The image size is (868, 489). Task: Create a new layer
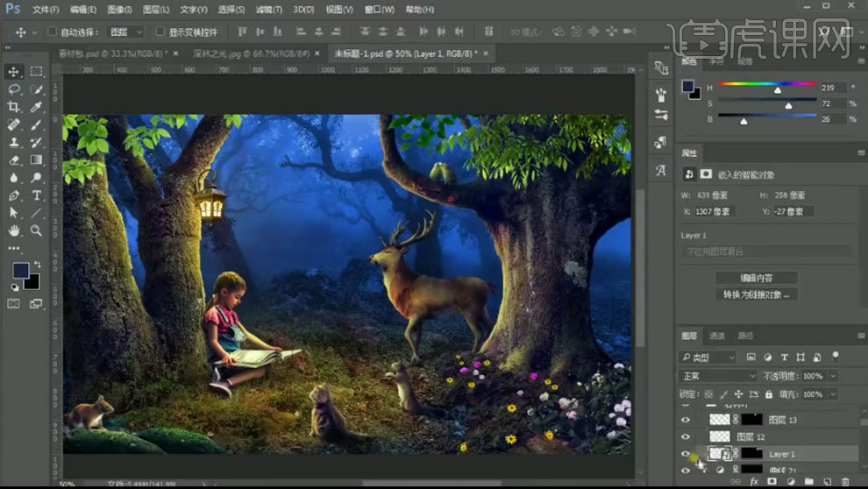coord(827,482)
